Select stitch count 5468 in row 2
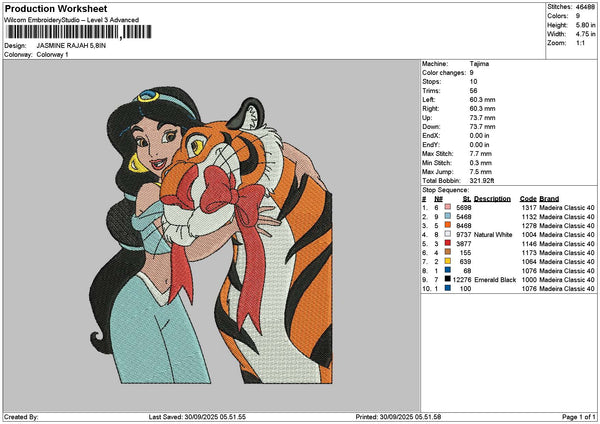Screen dimensions: 600x424 (464, 217)
